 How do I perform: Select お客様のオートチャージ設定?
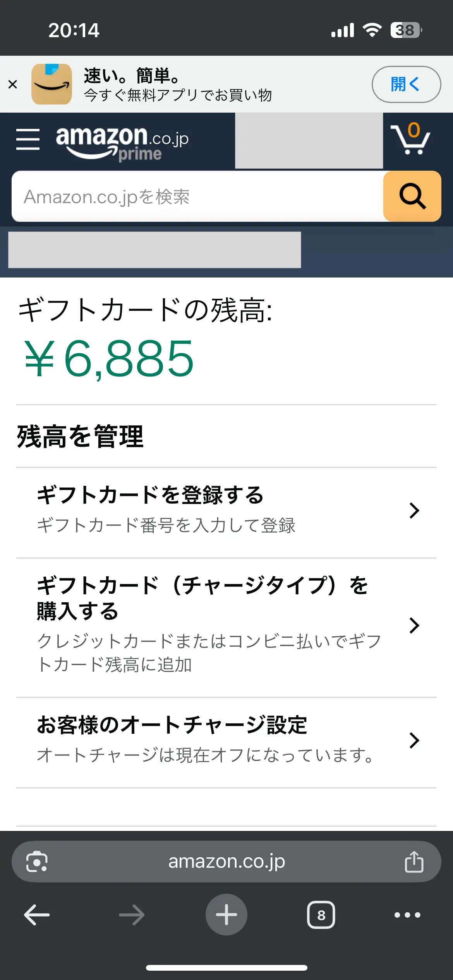[172, 726]
